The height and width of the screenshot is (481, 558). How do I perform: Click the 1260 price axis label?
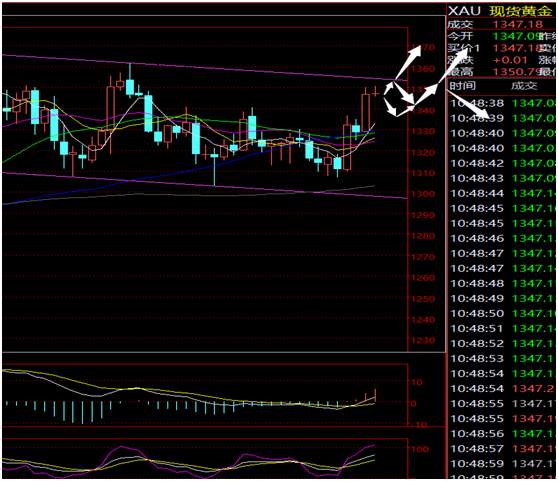point(423,278)
